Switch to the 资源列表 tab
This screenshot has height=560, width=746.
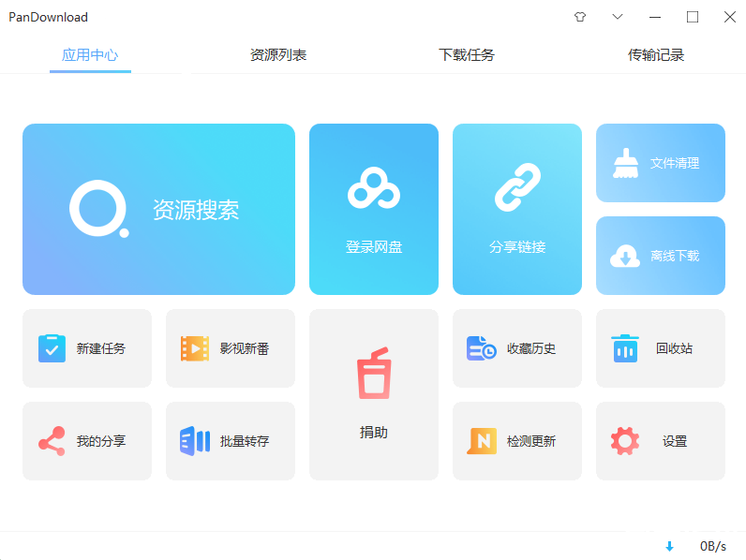[278, 55]
